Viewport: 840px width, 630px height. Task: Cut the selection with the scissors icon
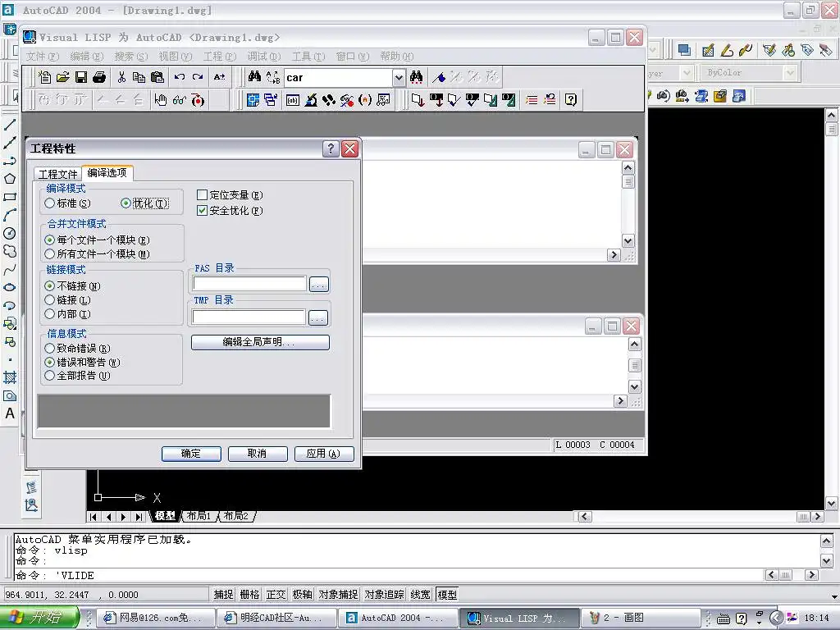[121, 77]
